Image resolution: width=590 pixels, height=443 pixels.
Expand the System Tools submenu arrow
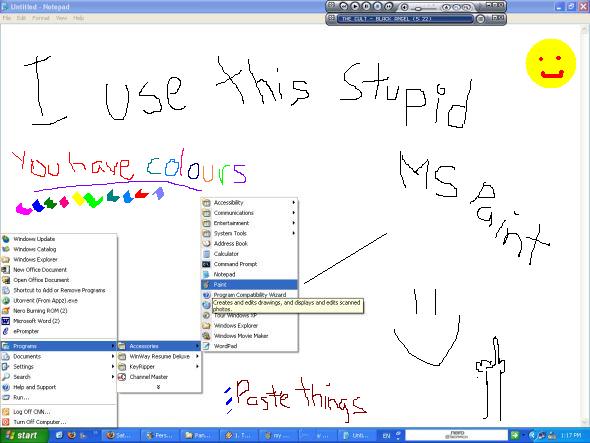click(x=293, y=233)
